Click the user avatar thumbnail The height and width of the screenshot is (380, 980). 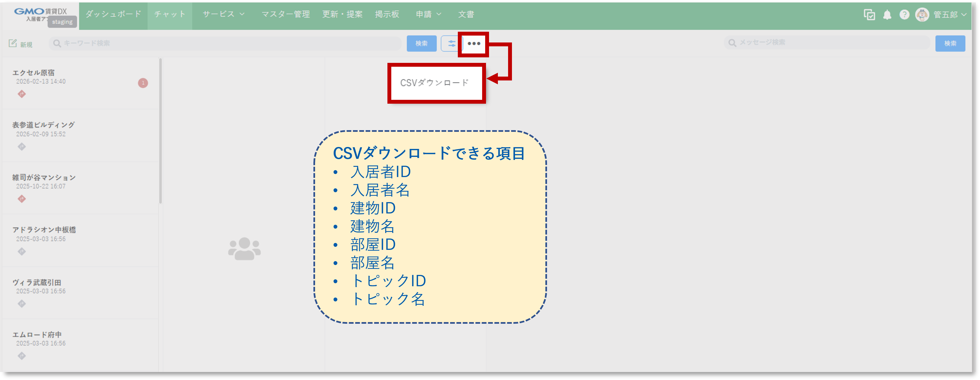[x=922, y=14]
